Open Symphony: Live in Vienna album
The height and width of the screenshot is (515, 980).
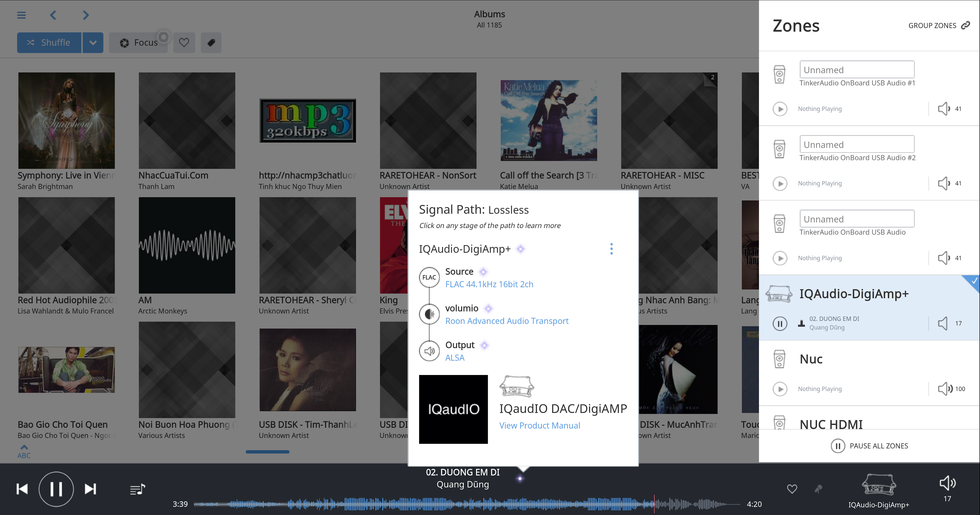(x=66, y=120)
